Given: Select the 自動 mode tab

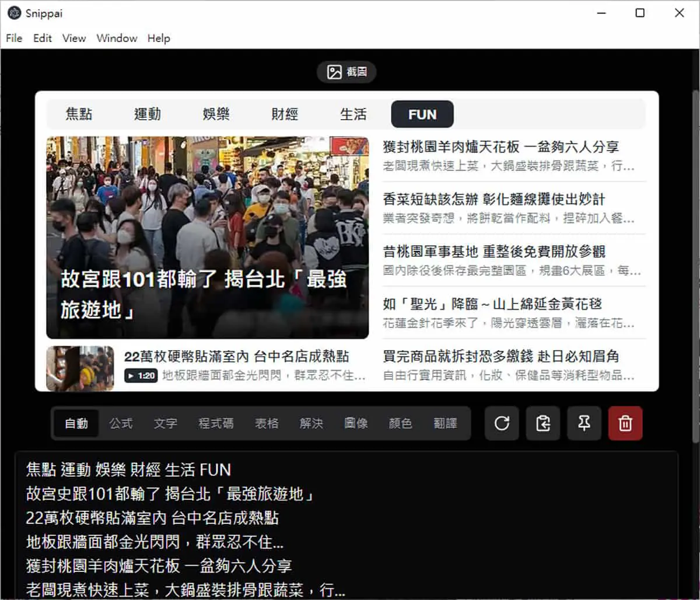Looking at the screenshot, I should pyautogui.click(x=76, y=423).
